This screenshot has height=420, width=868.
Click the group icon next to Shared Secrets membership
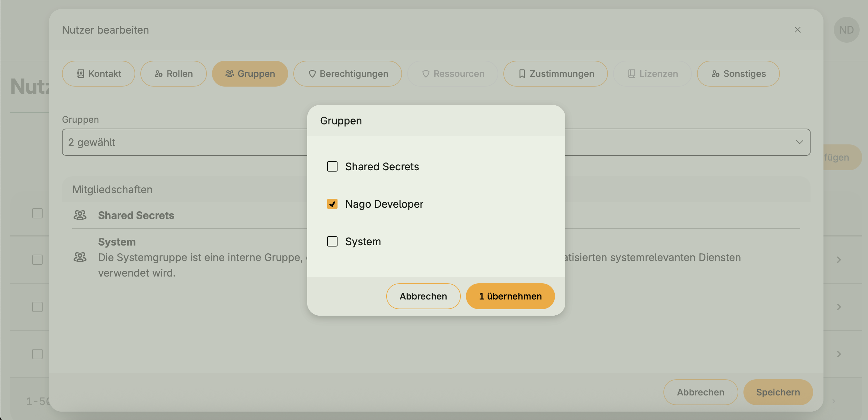point(80,215)
